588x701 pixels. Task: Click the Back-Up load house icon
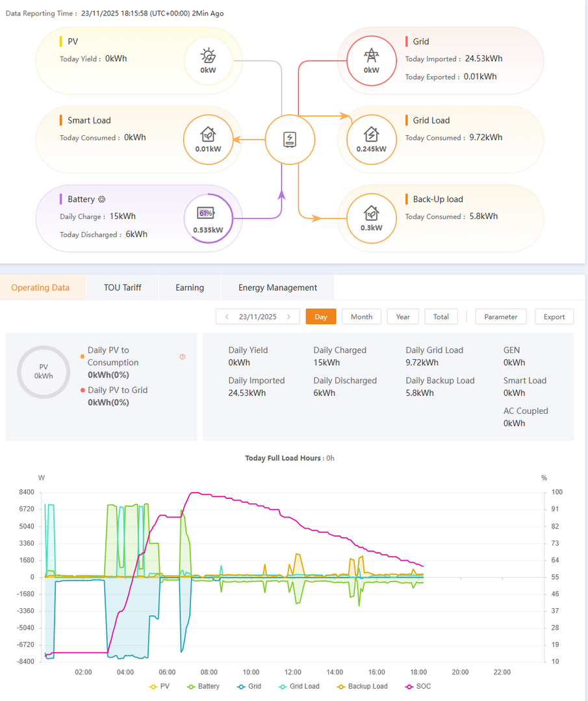[x=371, y=214]
